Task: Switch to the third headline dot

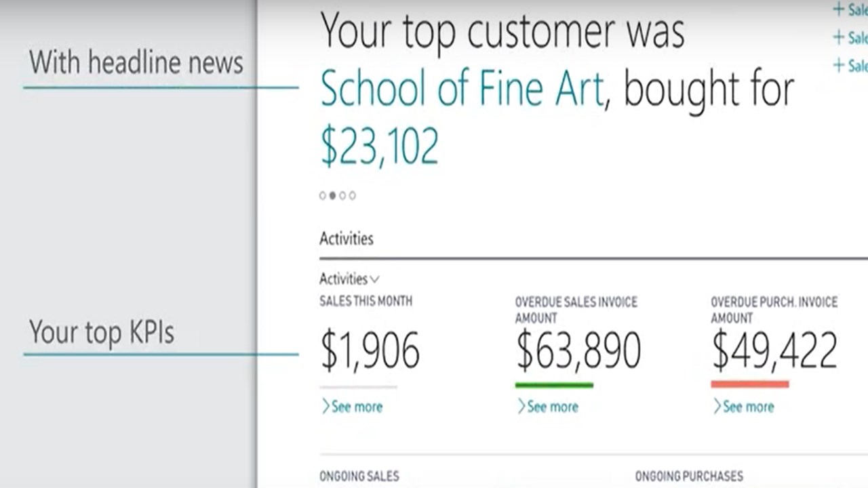Action: click(x=342, y=196)
